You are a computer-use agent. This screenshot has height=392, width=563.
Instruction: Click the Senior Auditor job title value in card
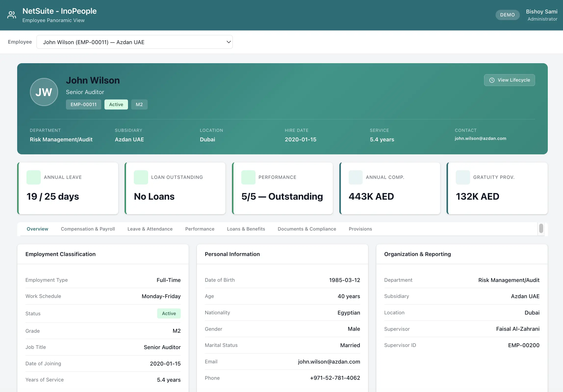(162, 347)
